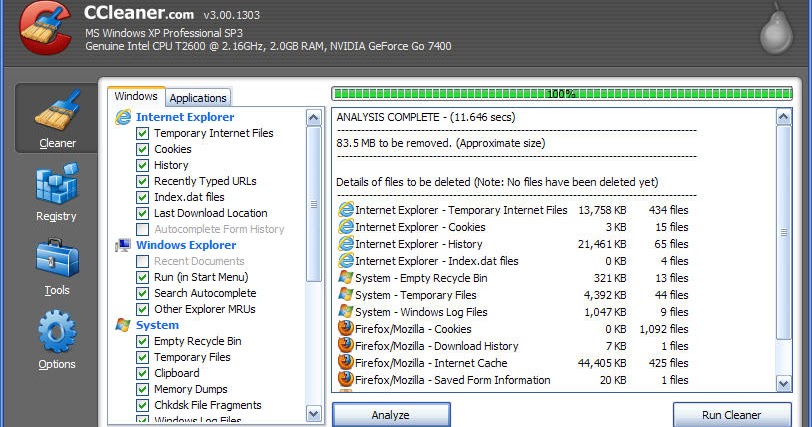812x427 pixels.
Task: Click options list scrollbar thumb
Action: coord(313,204)
